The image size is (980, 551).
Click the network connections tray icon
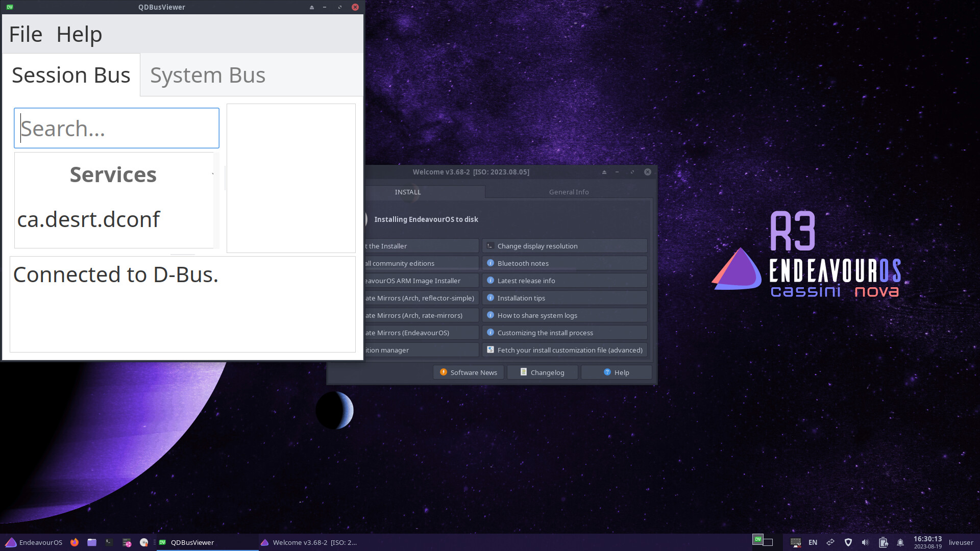830,542
